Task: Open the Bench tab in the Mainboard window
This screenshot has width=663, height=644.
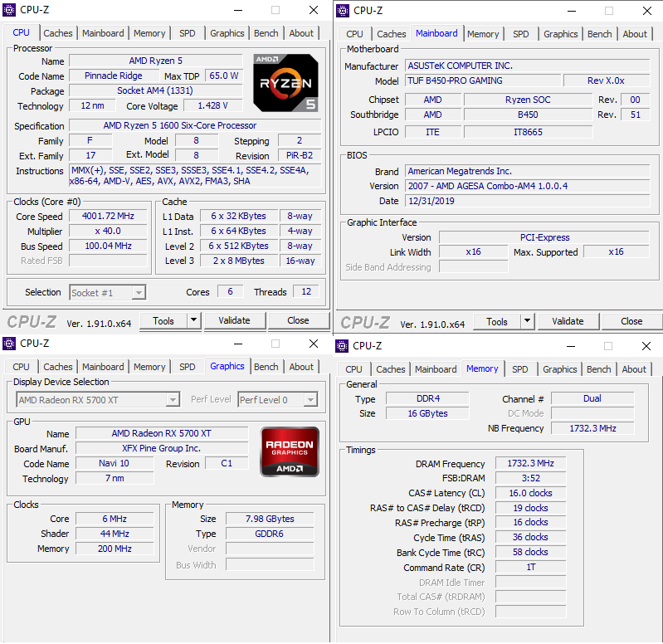Action: (600, 34)
